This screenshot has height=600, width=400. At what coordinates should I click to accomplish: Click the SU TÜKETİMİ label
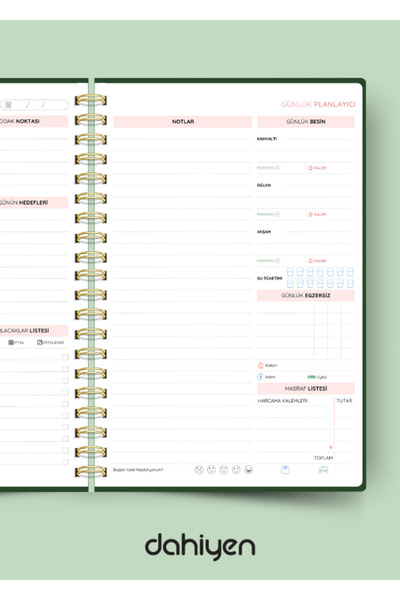click(269, 278)
